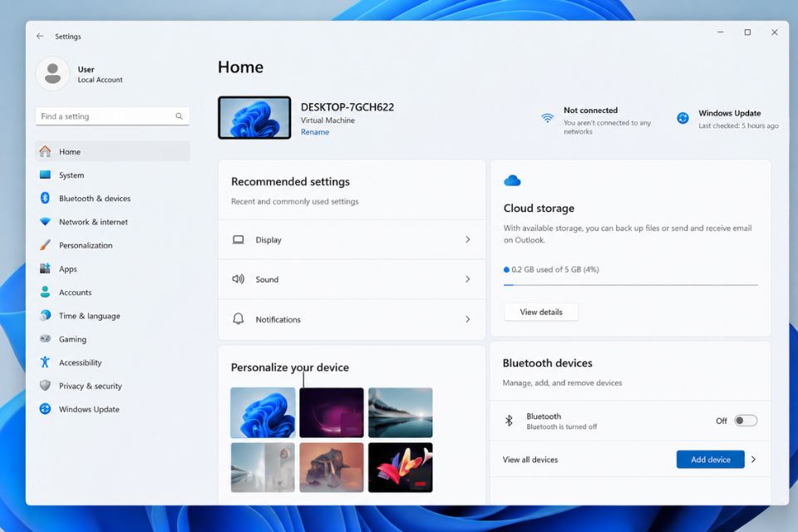Viewport: 798px width, 532px height.
Task: Click the Privacy & security shield icon
Action: click(x=45, y=386)
